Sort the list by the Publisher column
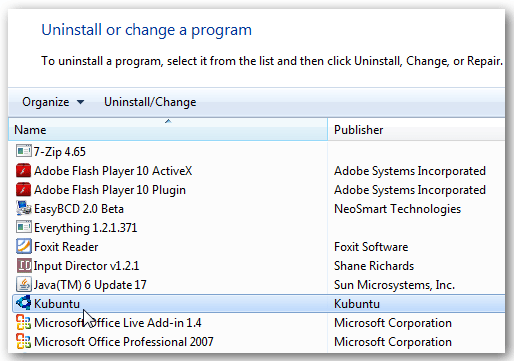The width and height of the screenshot is (514, 361). tap(416, 129)
